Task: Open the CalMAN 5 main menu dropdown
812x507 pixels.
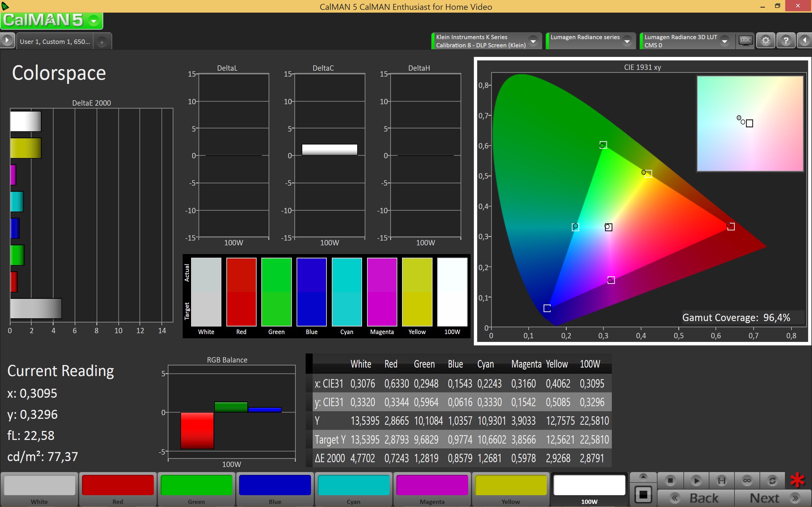Action: (94, 21)
